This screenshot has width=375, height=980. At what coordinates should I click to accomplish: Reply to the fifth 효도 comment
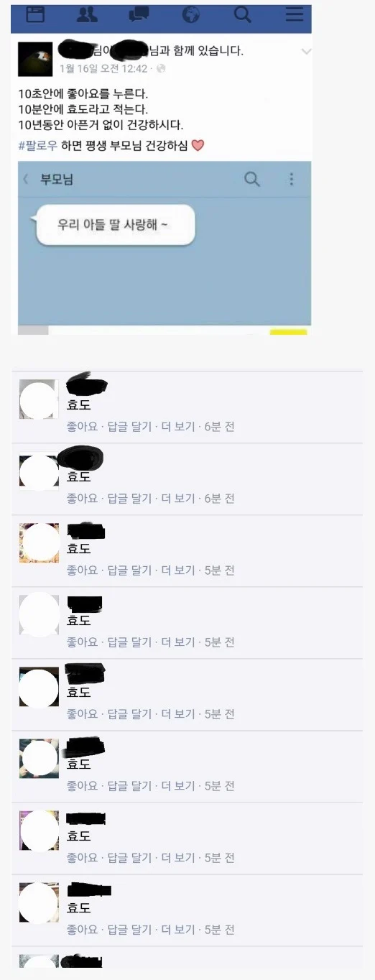pyautogui.click(x=129, y=713)
